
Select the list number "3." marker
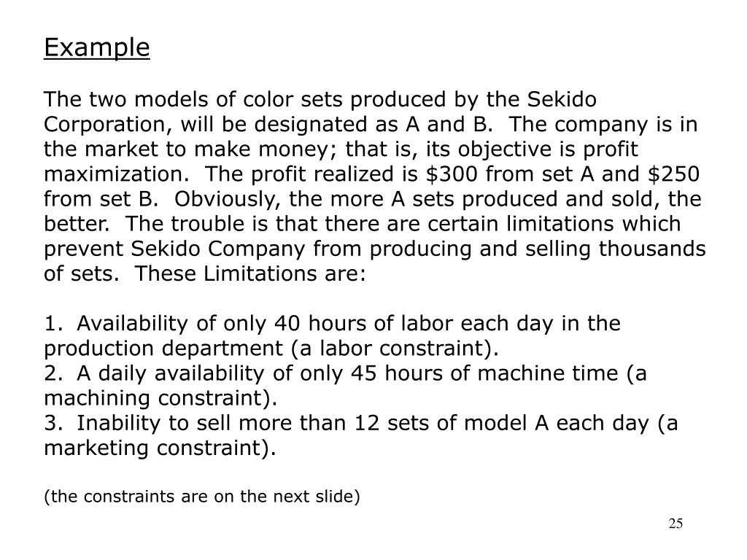coord(53,424)
